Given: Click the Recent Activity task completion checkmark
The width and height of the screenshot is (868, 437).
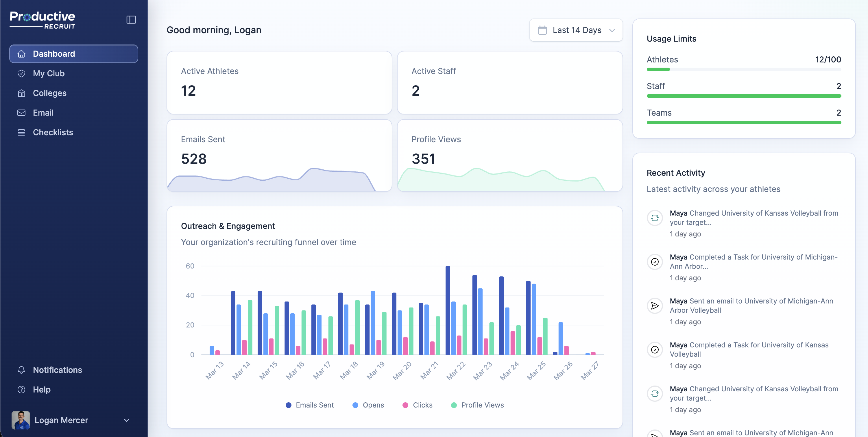Looking at the screenshot, I should (655, 262).
